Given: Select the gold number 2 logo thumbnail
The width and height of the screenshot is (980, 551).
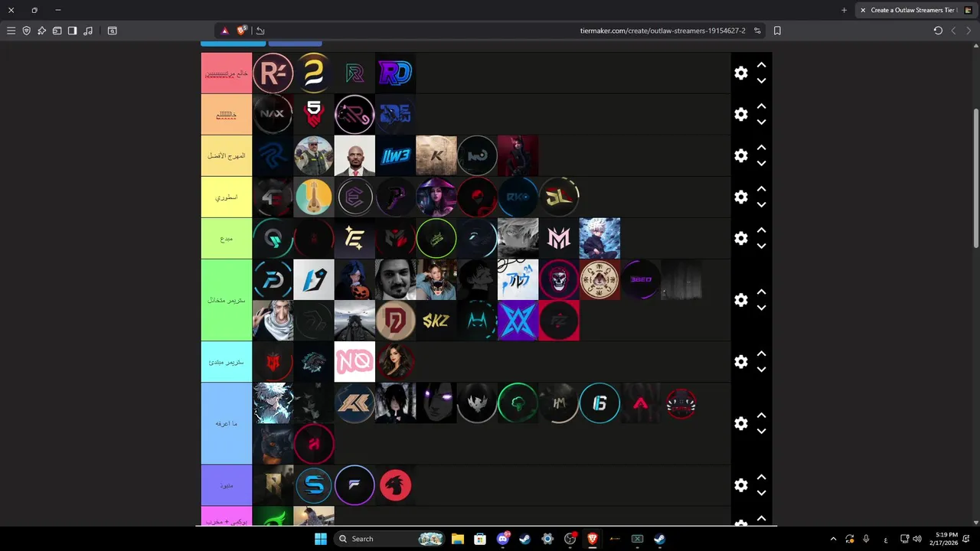Looking at the screenshot, I should [x=314, y=73].
